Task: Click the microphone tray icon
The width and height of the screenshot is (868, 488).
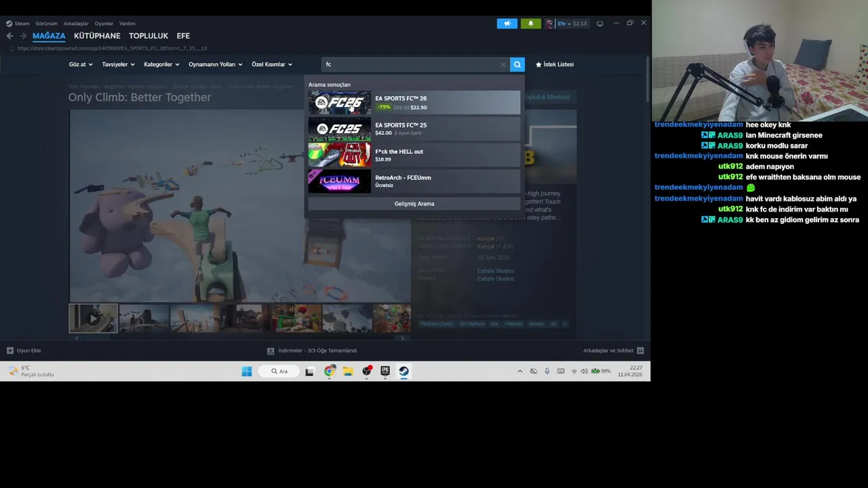Action: [x=547, y=371]
